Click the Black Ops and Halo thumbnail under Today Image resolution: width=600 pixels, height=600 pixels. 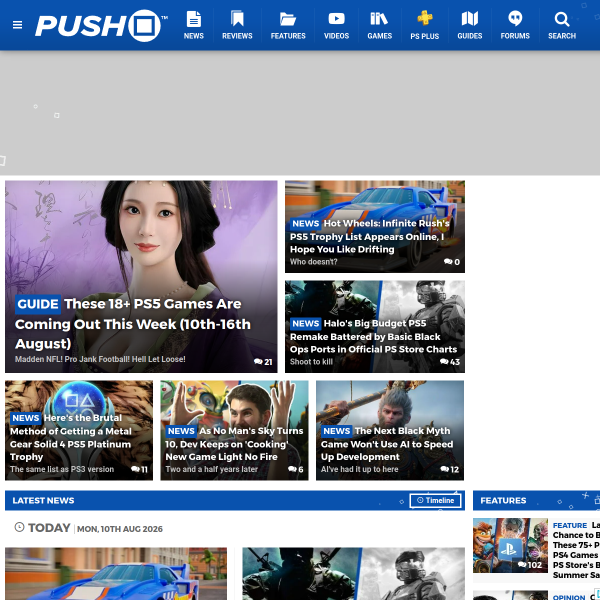pyautogui.click(x=354, y=574)
